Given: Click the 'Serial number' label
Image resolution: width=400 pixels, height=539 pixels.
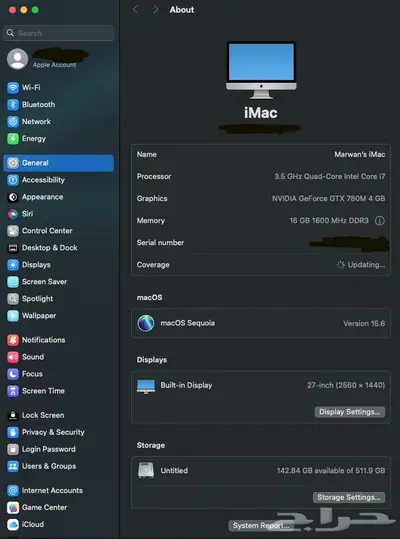Looking at the screenshot, I should click(160, 243).
